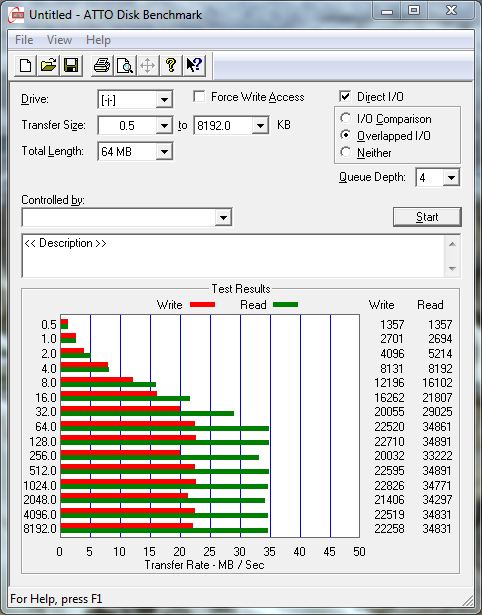Image resolution: width=482 pixels, height=615 pixels.
Task: Select I/O Comparison radio option
Action: [x=346, y=118]
